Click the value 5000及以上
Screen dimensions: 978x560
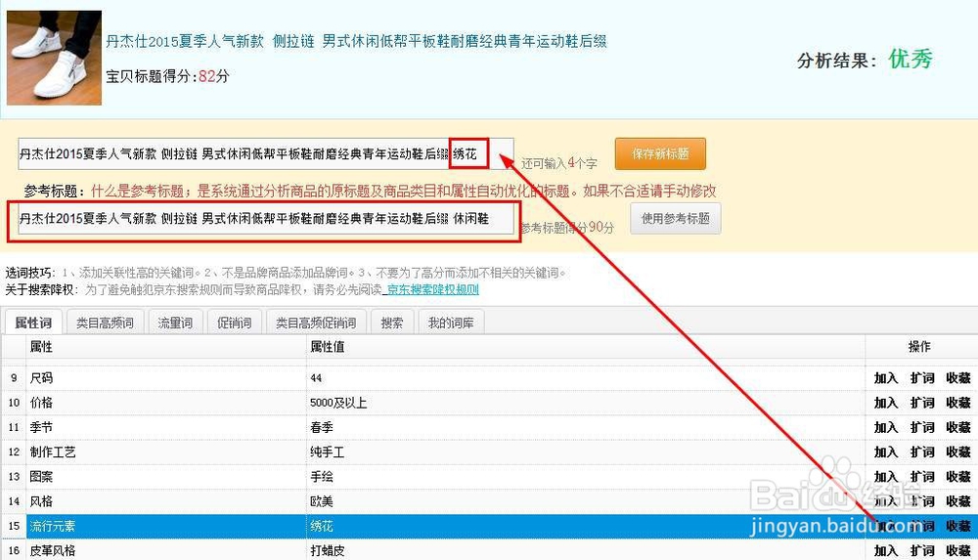pos(338,403)
